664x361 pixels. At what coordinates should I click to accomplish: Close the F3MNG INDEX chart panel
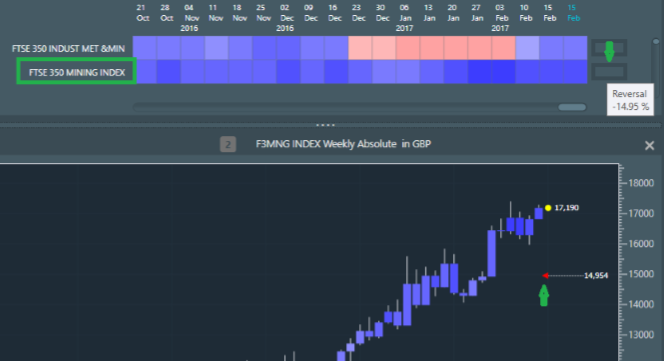(649, 146)
